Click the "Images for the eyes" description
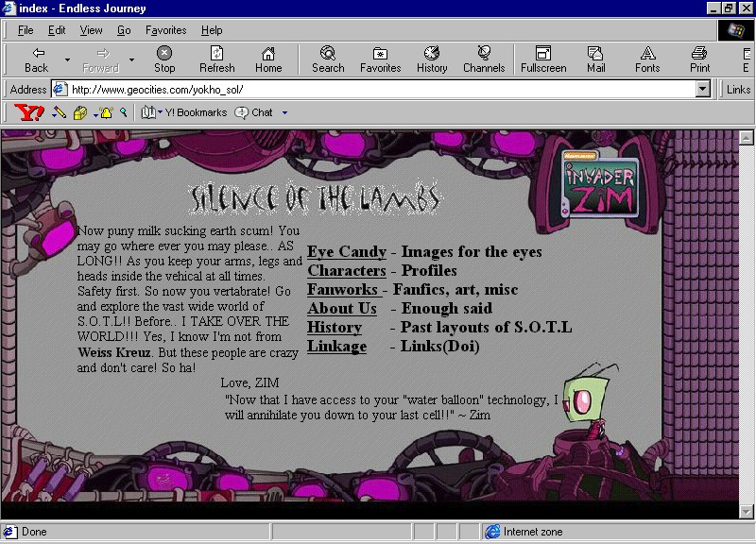Viewport: 756px width, 544px height. [472, 251]
